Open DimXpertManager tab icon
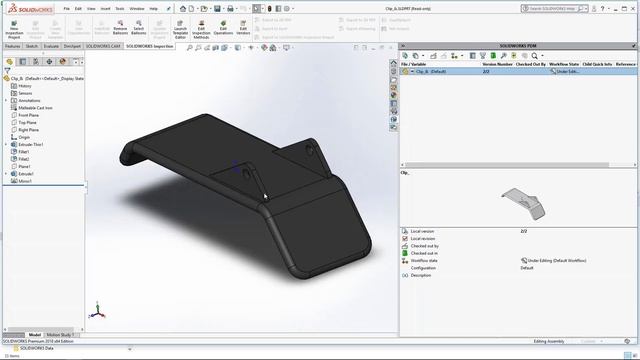 click(x=49, y=62)
